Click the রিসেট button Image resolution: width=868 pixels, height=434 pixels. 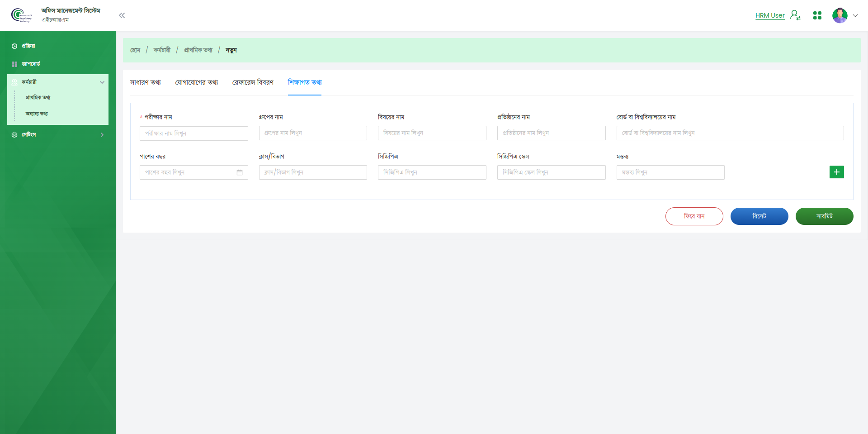click(x=759, y=216)
